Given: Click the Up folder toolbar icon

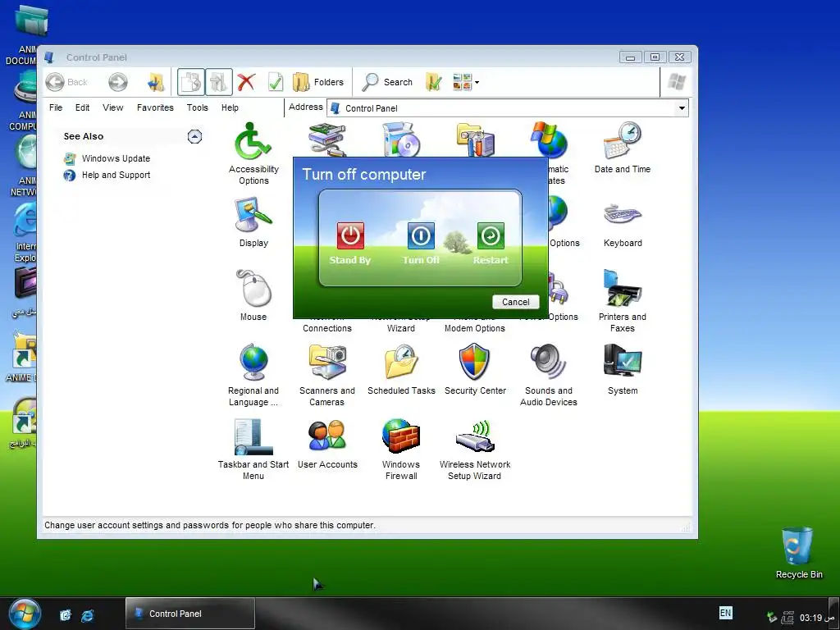Looking at the screenshot, I should coord(156,82).
